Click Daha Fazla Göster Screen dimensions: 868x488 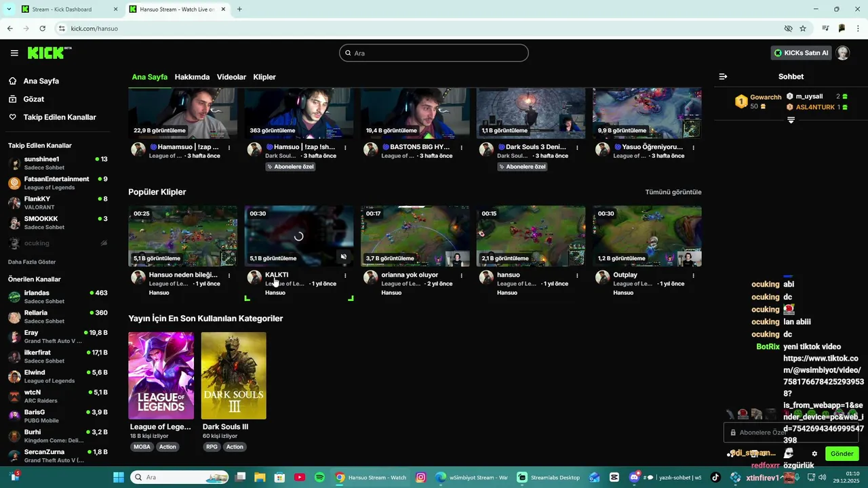click(32, 262)
